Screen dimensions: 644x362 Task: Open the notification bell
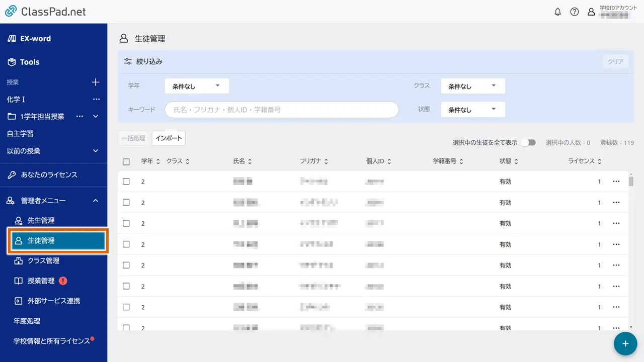tap(557, 11)
